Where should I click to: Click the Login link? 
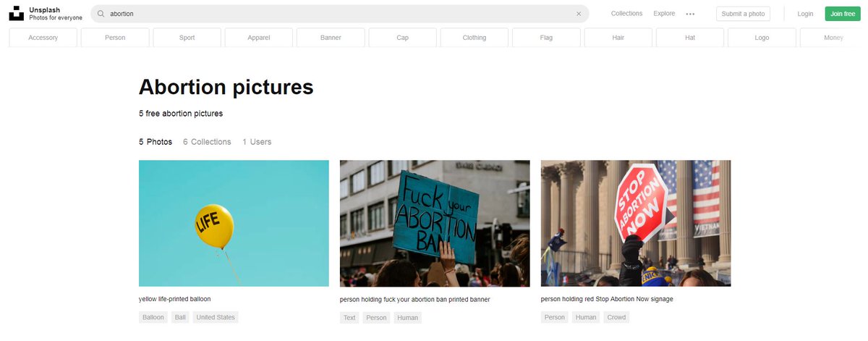click(x=805, y=14)
